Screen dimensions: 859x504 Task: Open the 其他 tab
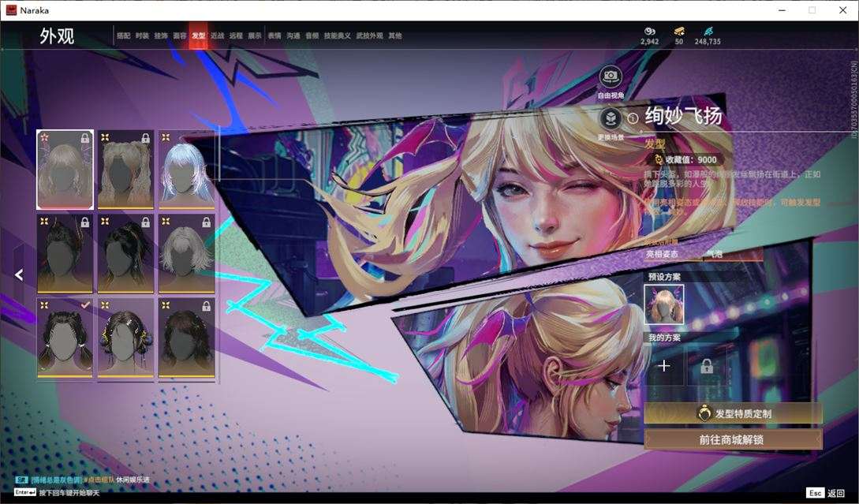pos(395,35)
